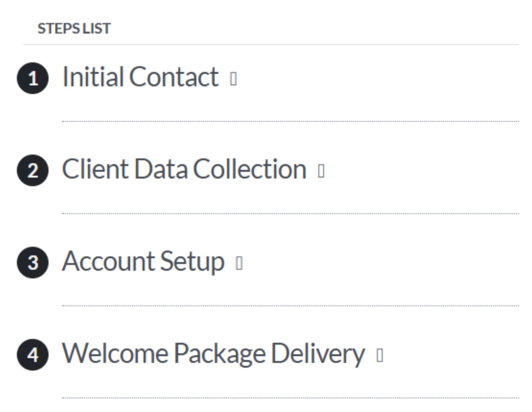
Task: Click the STEPS LIST section header
Action: point(74,28)
